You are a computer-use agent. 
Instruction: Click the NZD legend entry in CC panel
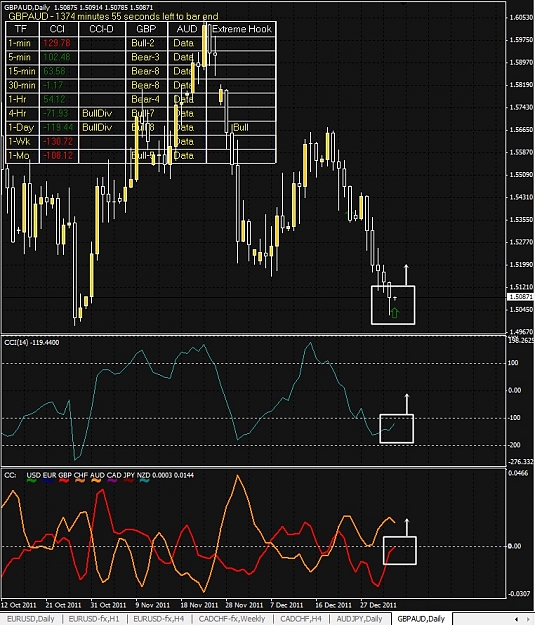click(x=144, y=476)
